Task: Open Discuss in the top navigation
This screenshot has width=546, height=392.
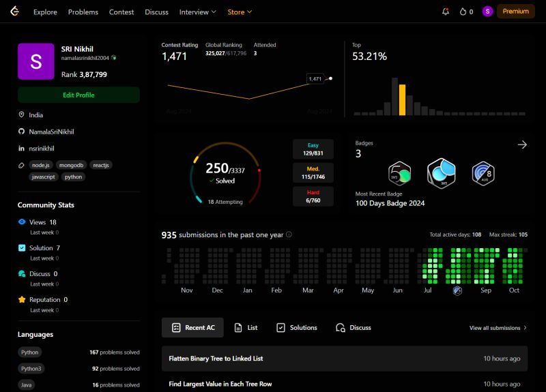Action: [x=156, y=12]
